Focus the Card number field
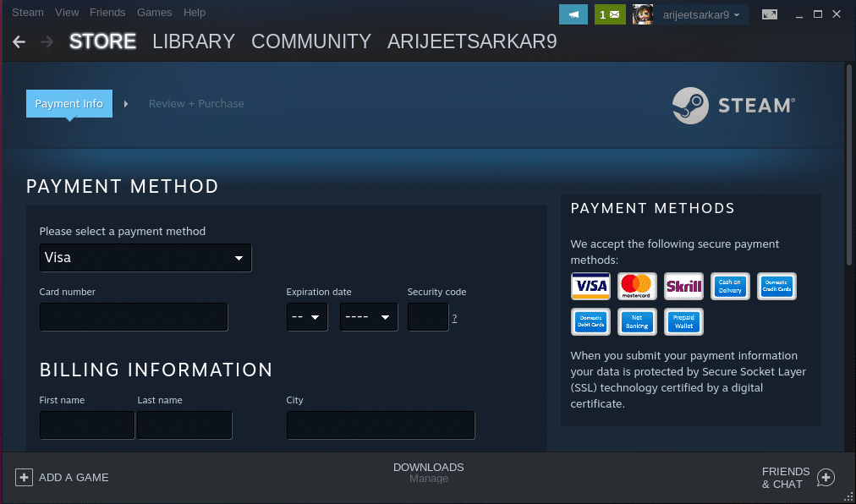Screen dimensions: 856x504 tap(134, 317)
